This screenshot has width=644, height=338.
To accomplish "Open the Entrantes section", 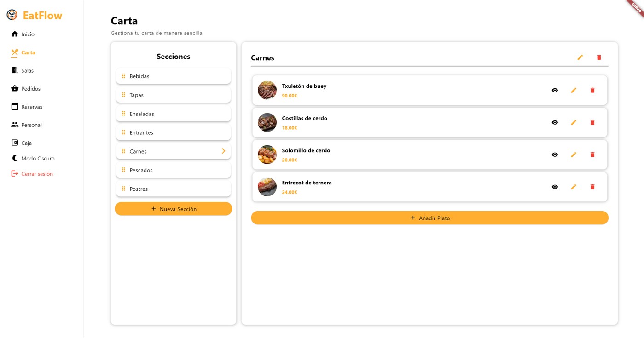I will point(174,132).
